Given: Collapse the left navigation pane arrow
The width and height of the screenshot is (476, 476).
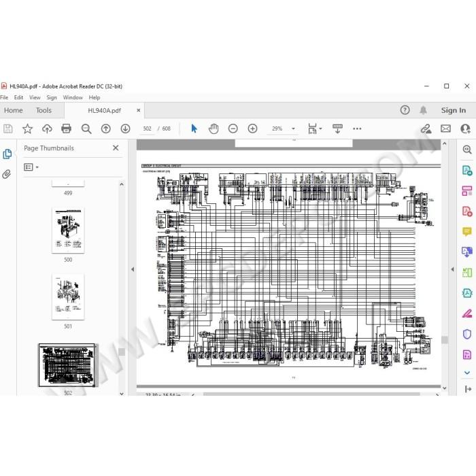Looking at the screenshot, I should tap(133, 269).
